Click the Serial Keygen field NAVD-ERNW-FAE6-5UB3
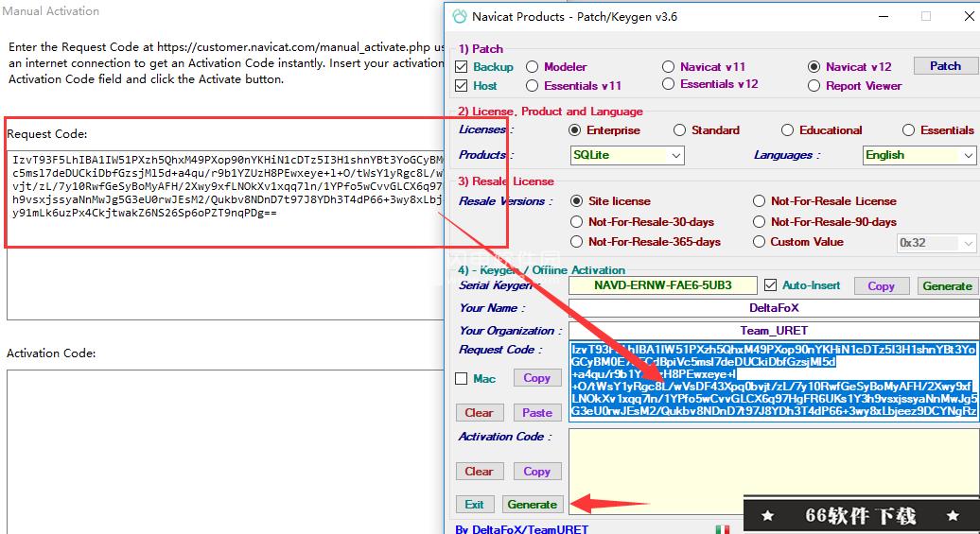 click(662, 285)
